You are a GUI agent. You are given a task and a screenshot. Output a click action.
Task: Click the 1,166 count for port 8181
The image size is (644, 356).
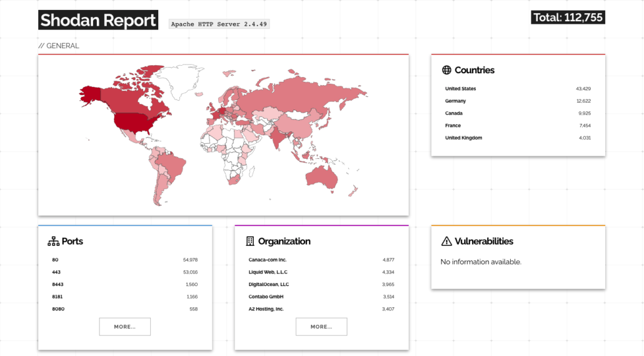pyautogui.click(x=192, y=297)
